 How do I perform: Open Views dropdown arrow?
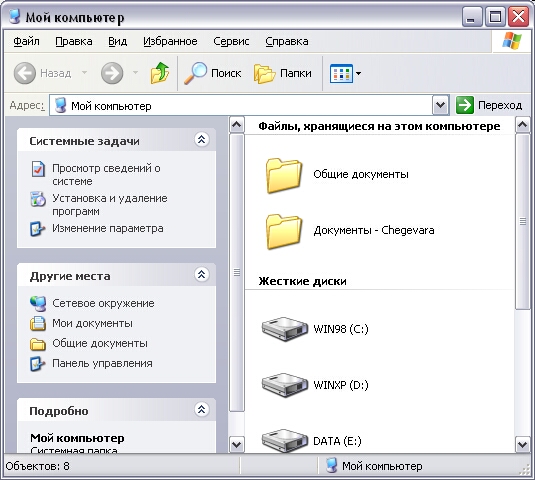coord(358,73)
